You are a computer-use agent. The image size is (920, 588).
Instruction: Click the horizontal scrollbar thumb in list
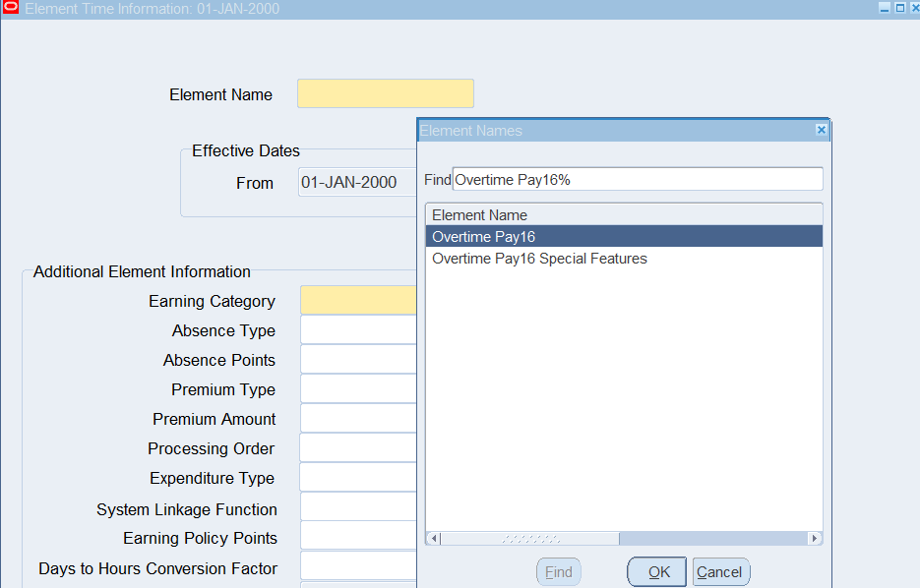click(529, 539)
